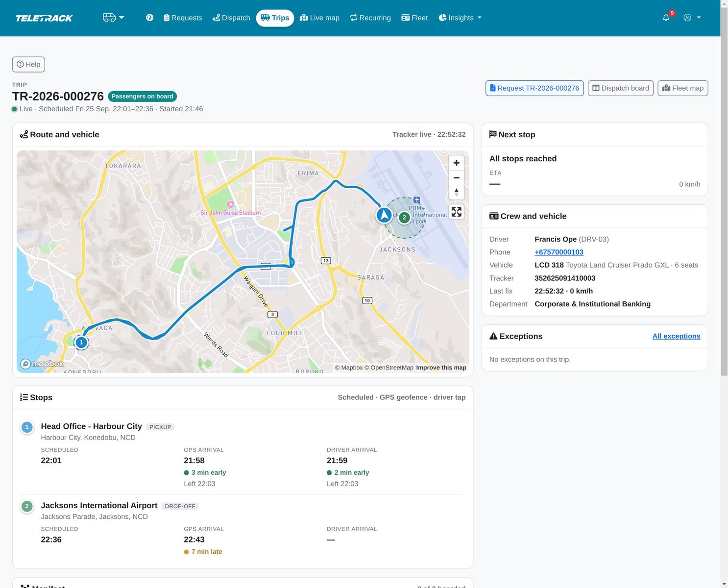Open the Dispatch board
728x588 pixels.
(x=621, y=88)
